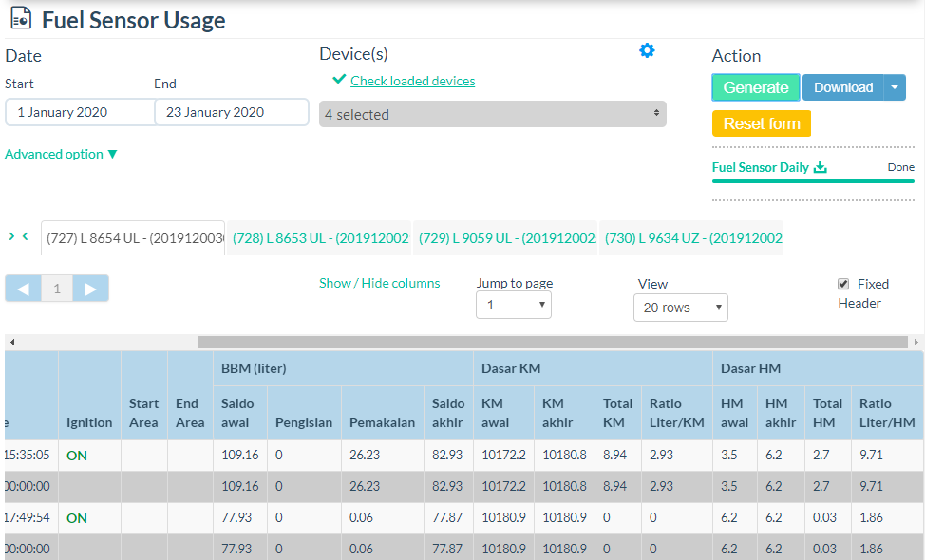
Task: Click the green Generate button
Action: click(756, 87)
